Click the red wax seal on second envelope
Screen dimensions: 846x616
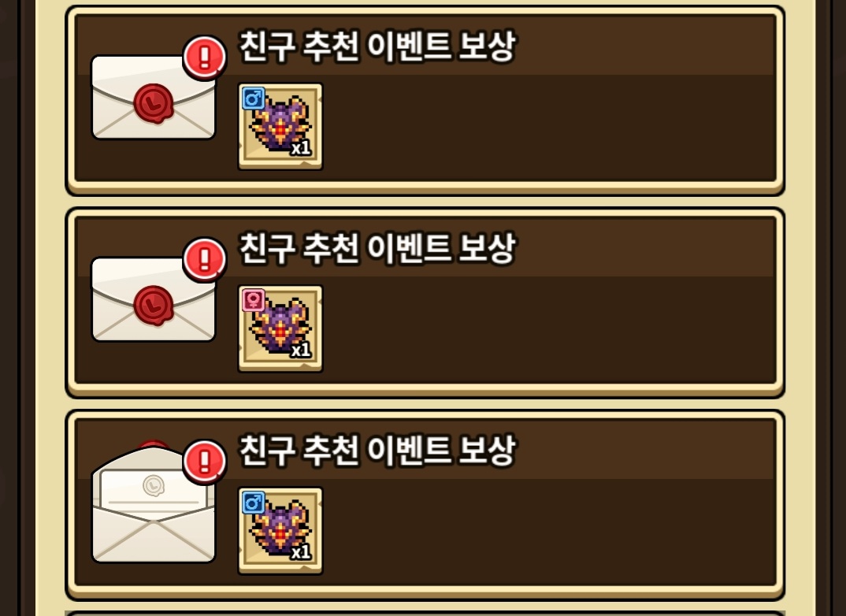[154, 306]
